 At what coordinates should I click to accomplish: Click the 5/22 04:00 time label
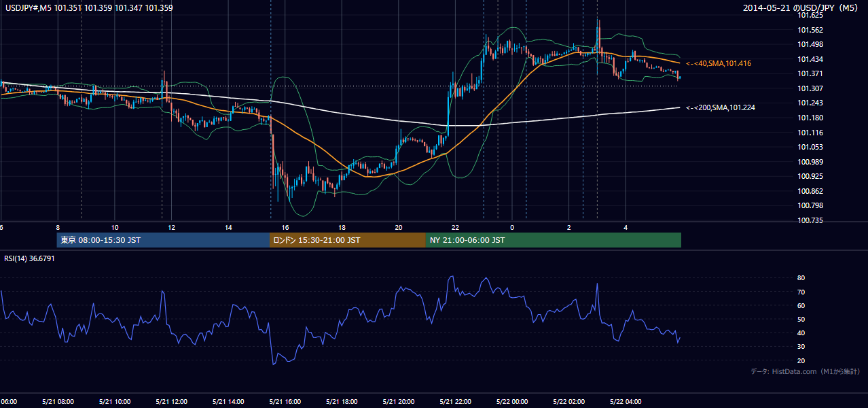(x=626, y=402)
